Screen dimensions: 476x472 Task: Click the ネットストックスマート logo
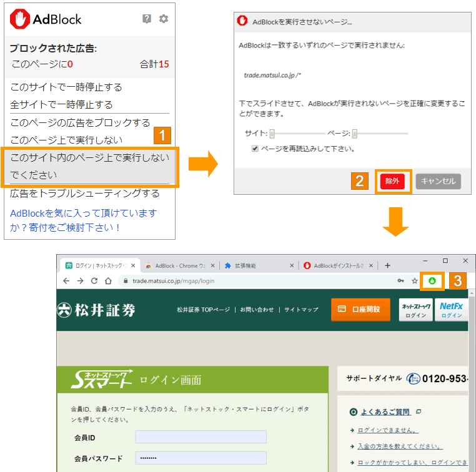coord(102,379)
